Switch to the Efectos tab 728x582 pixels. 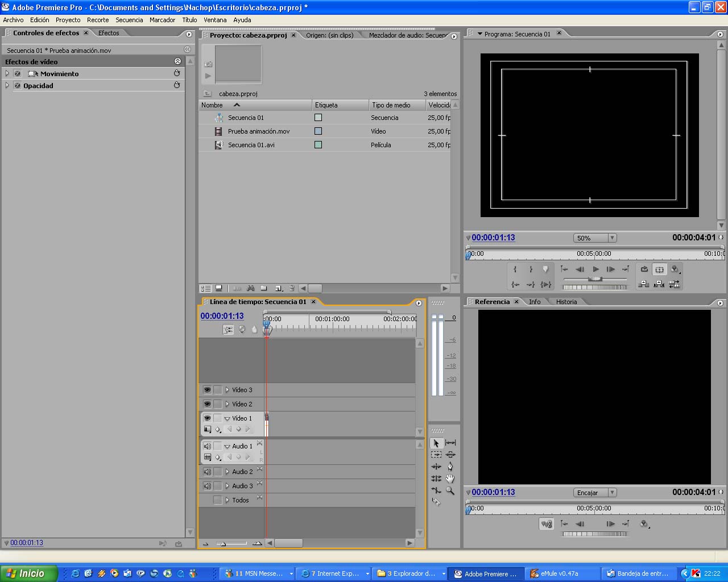click(109, 33)
